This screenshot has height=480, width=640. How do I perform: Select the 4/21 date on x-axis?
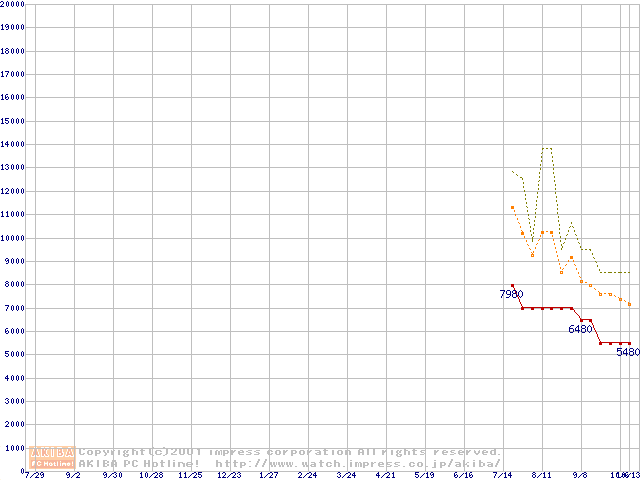(x=385, y=475)
